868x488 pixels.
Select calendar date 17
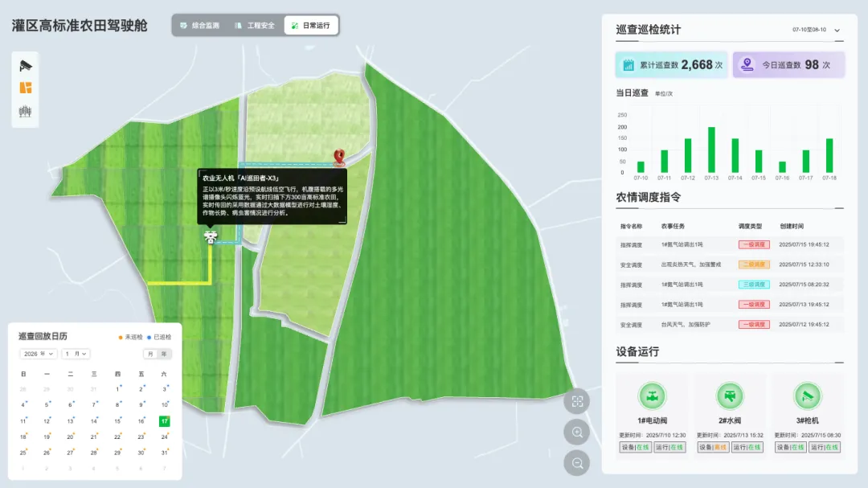point(165,421)
